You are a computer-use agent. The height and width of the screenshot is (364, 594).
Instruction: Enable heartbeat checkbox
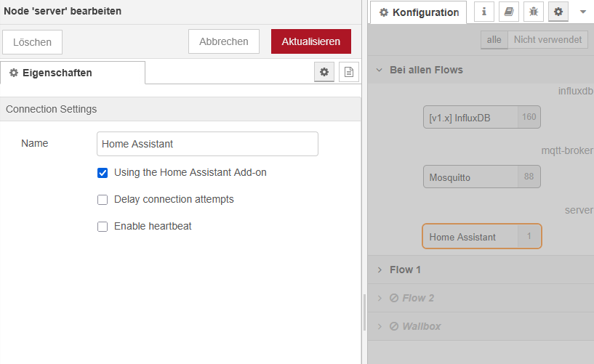point(103,227)
